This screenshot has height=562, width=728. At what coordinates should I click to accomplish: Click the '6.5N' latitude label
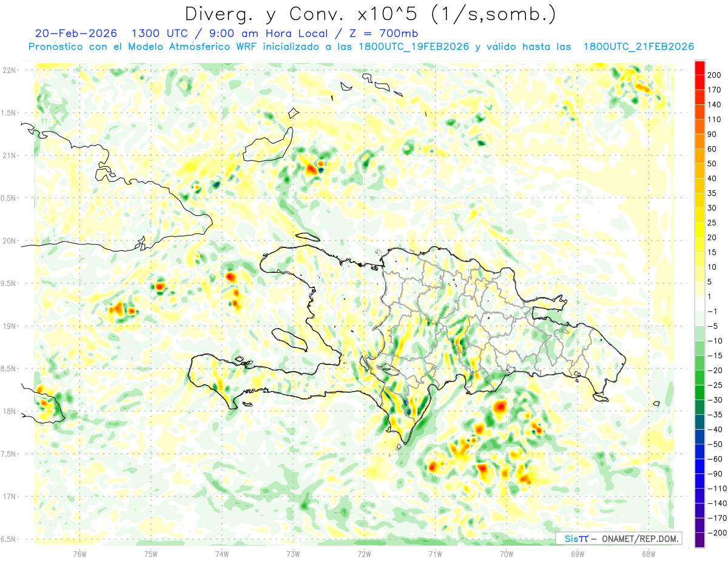coord(8,539)
